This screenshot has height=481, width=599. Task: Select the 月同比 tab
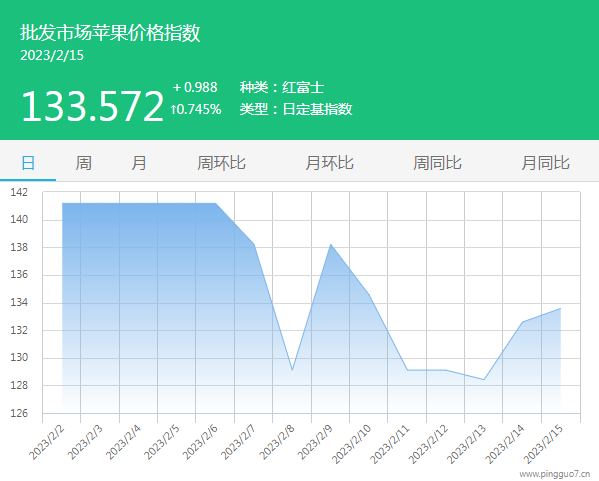(546, 163)
